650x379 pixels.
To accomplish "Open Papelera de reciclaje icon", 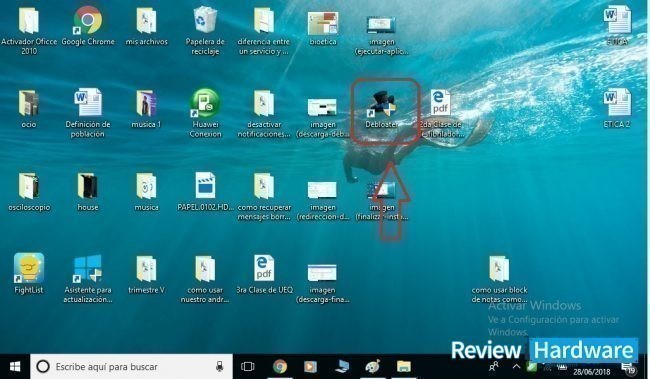I will (205, 30).
